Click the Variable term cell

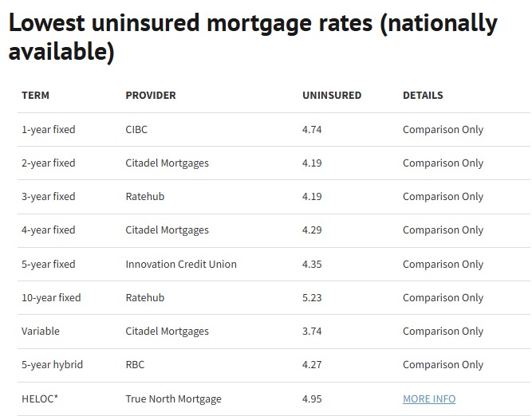click(x=41, y=332)
